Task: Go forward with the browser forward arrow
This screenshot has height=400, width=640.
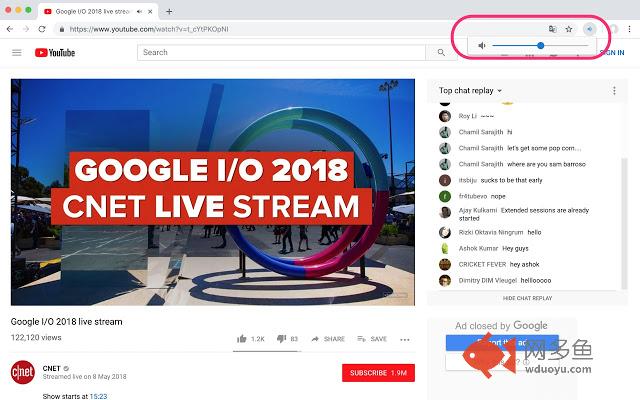Action: coord(26,29)
